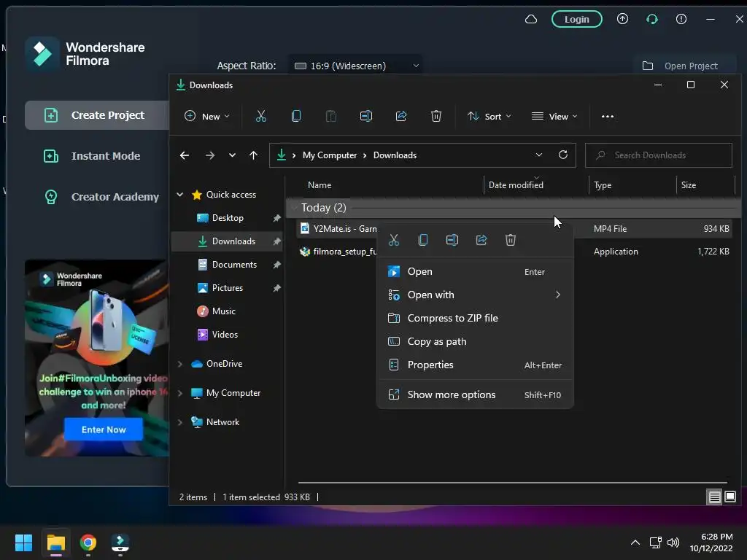The image size is (747, 560).
Task: Choose Open with from the context menu
Action: click(x=475, y=295)
